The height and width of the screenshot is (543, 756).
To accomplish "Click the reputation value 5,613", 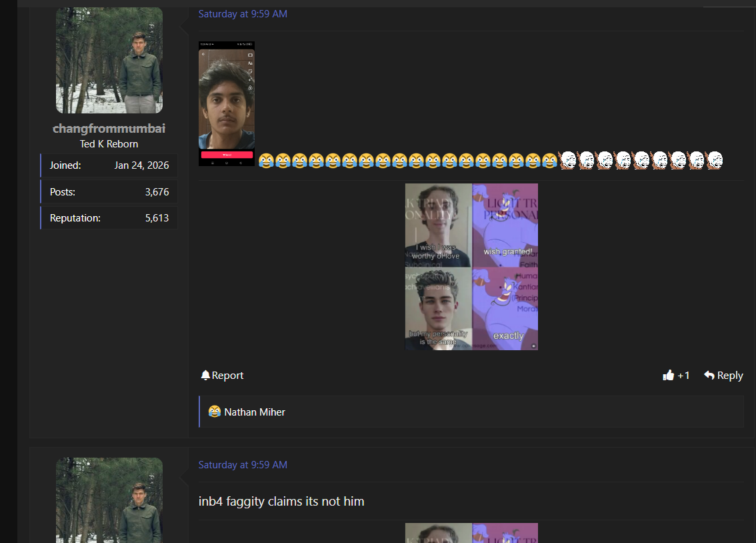I will coord(157,218).
